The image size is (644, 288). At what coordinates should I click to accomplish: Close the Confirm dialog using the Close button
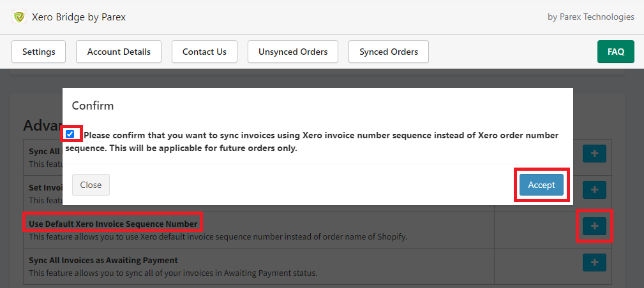(91, 185)
